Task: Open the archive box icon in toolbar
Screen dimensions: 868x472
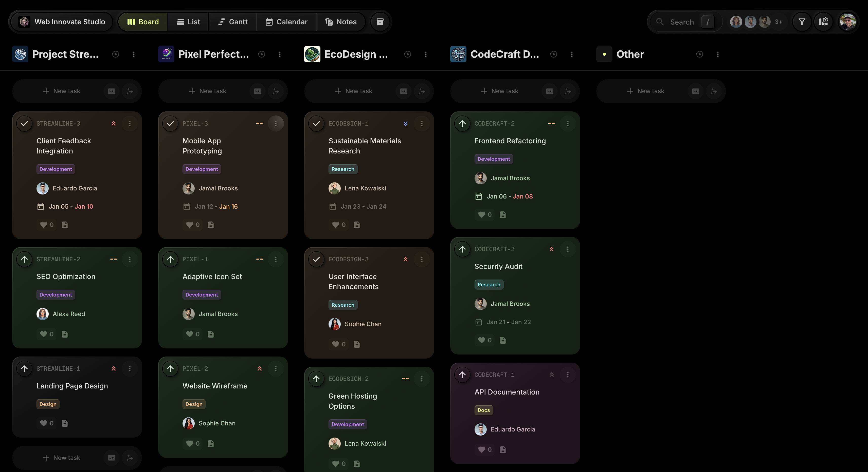Action: (x=380, y=22)
